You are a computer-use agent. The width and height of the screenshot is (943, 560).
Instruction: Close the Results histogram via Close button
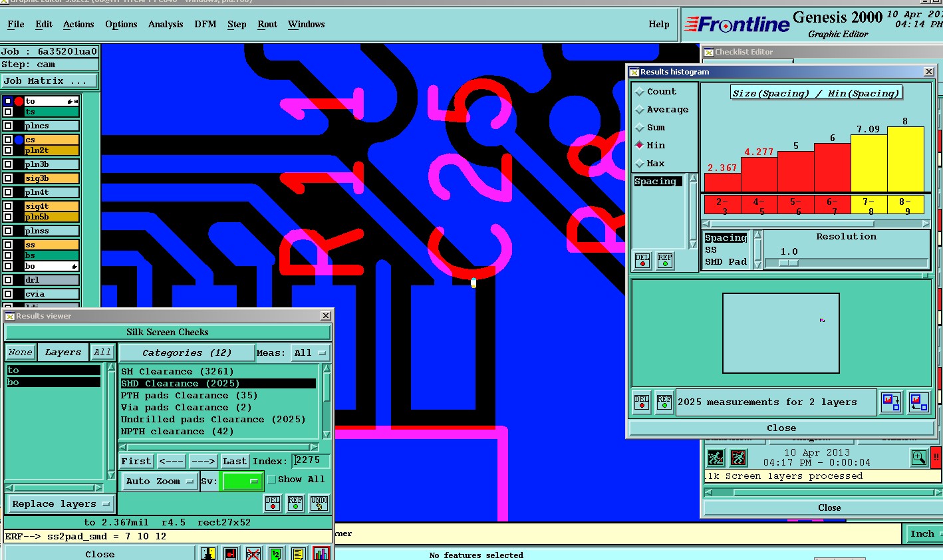pos(781,428)
